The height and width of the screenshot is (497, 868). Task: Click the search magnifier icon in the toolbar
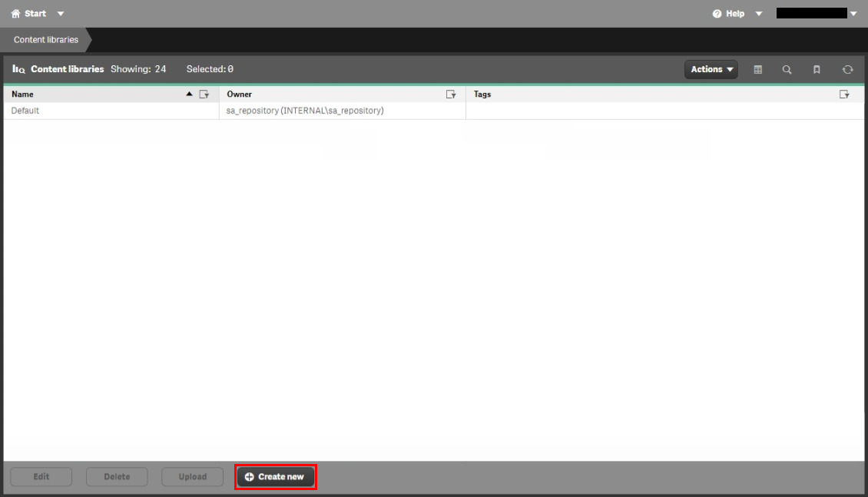[x=787, y=69]
